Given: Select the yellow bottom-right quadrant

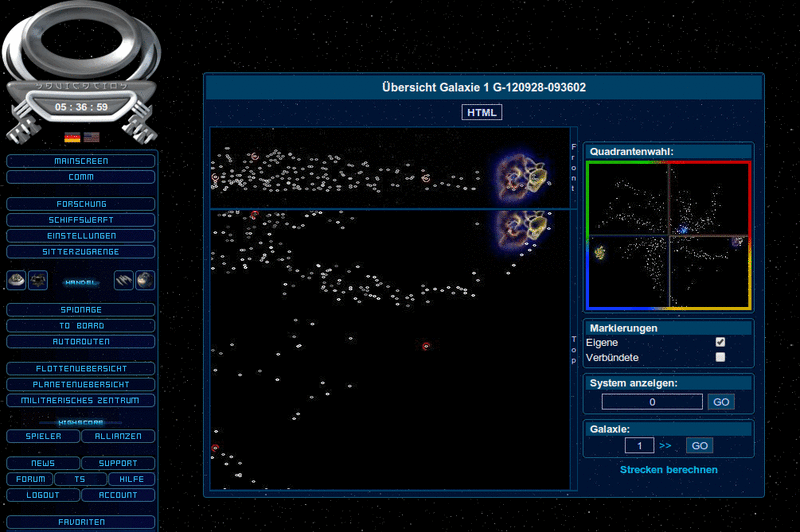Looking at the screenshot, I should pyautogui.click(x=710, y=272).
